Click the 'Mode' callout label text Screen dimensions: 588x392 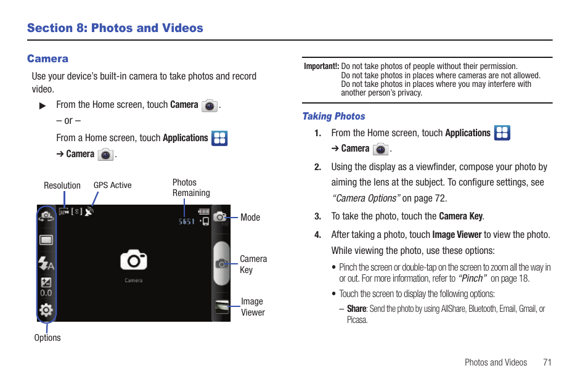250,217
